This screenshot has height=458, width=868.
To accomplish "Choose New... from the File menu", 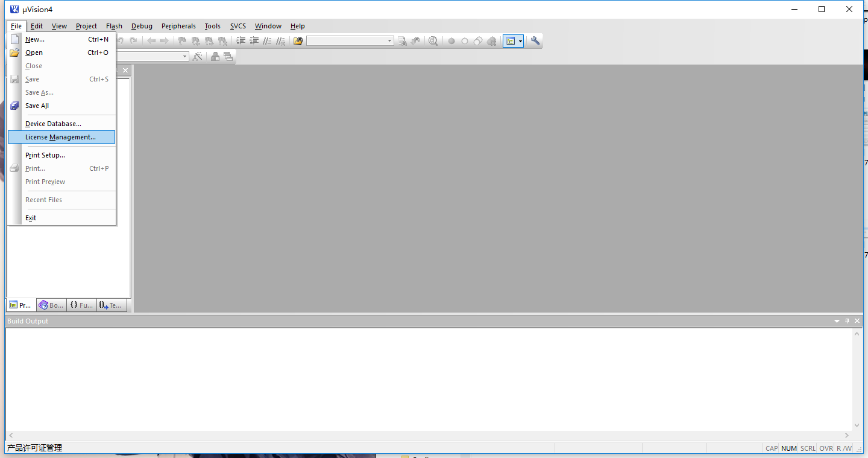I will pyautogui.click(x=61, y=39).
